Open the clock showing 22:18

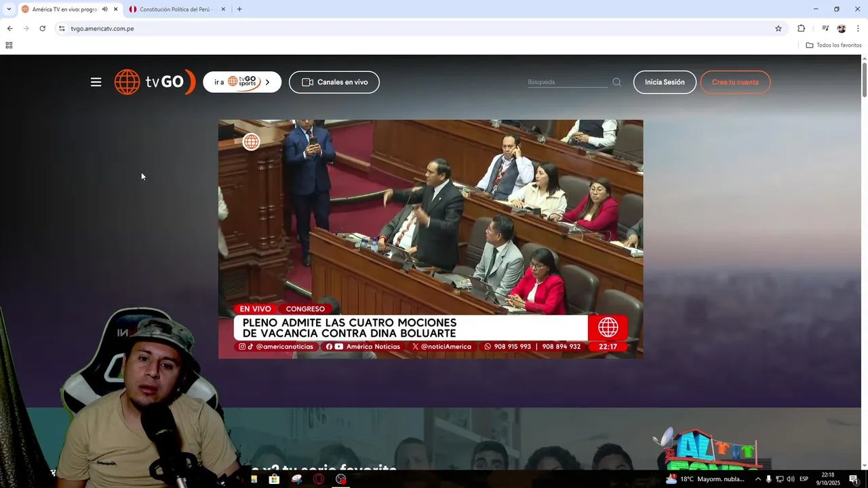click(828, 479)
